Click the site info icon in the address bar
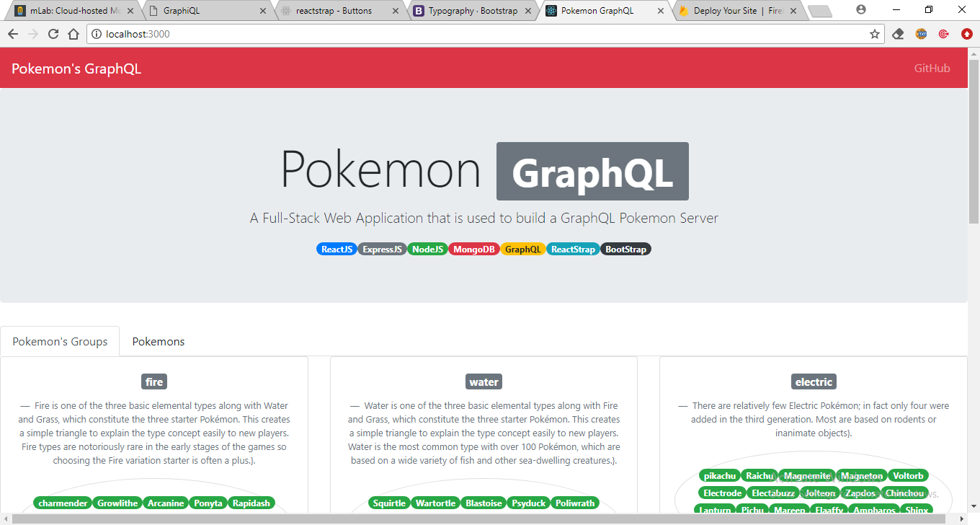The width and height of the screenshot is (980, 525). point(96,33)
